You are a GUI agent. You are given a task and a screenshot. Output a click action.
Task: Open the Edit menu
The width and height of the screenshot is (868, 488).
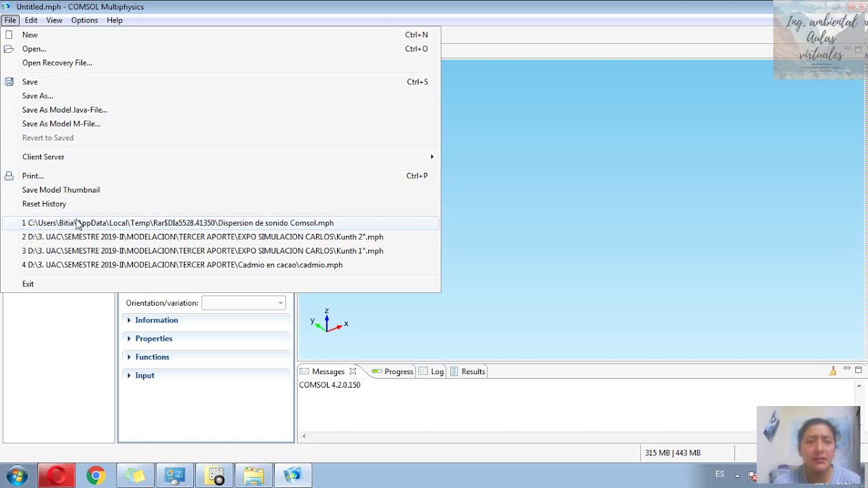click(31, 20)
